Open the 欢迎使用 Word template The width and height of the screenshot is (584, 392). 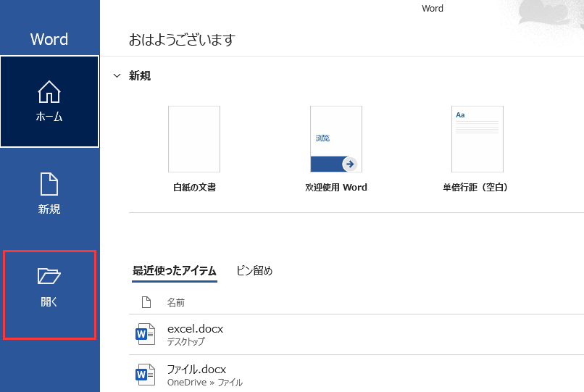coord(336,139)
